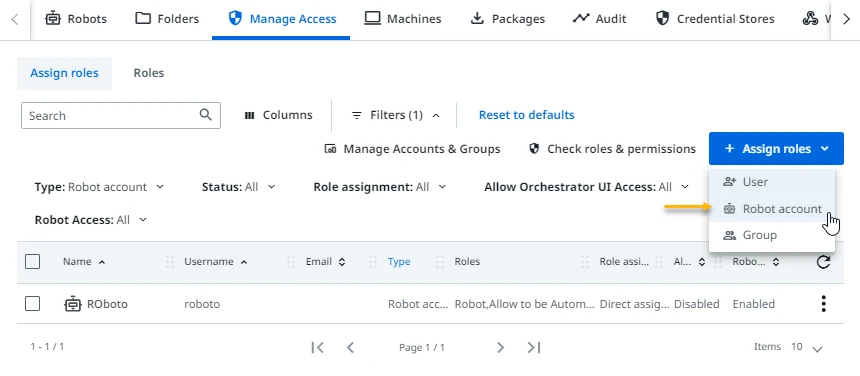860x376 pixels.
Task: Go to the last page
Action: pos(534,347)
